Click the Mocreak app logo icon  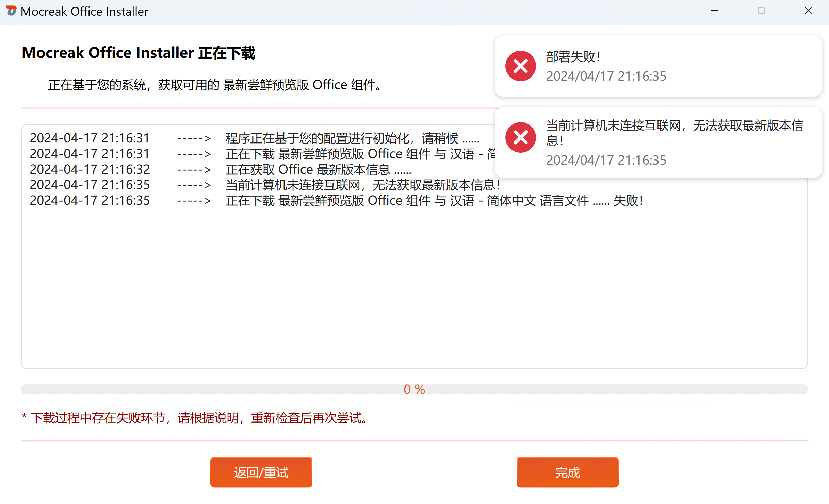point(11,11)
